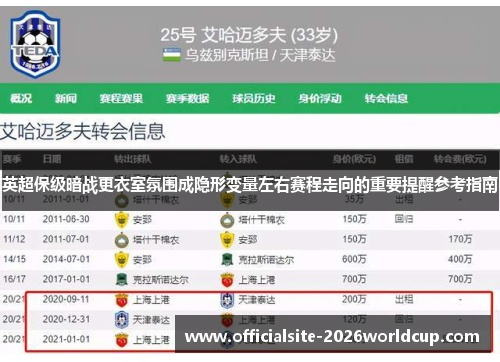This screenshot has width=500, height=362.
Task: Click the 克拉斯诺达尔 crest in the 2014-07-01 row's 转入球队 column
Action: click(227, 260)
